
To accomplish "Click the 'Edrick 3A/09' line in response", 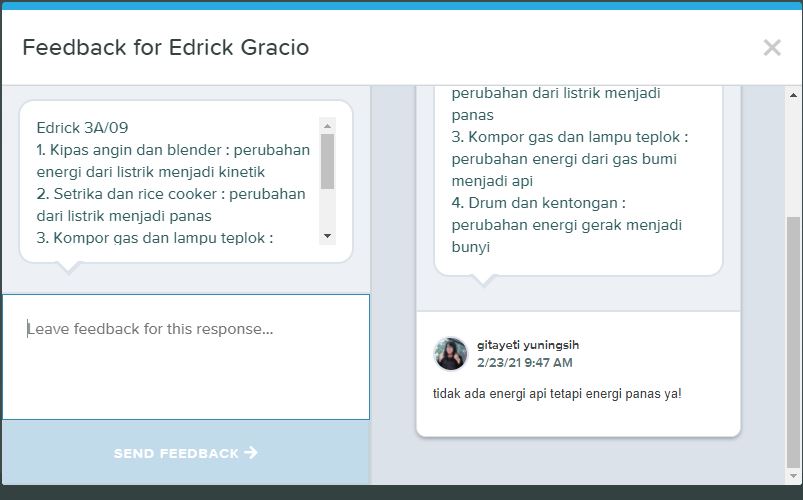I will click(x=82, y=128).
